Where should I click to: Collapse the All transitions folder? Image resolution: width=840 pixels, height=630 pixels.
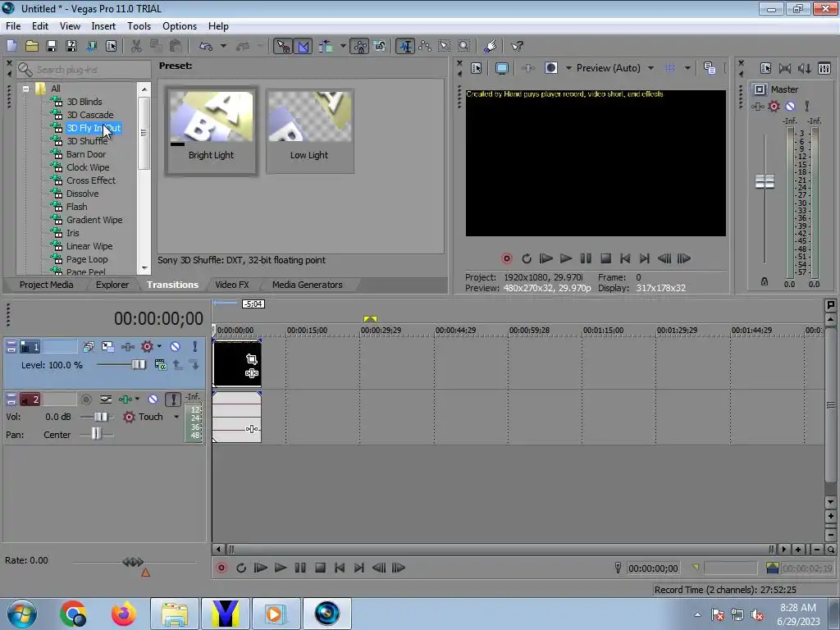25,89
